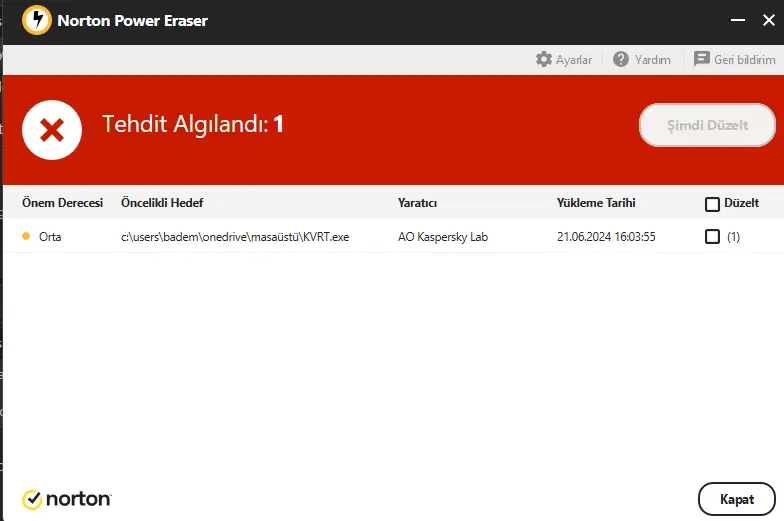
Task: Open the Geri bildirim menu label
Action: point(744,60)
